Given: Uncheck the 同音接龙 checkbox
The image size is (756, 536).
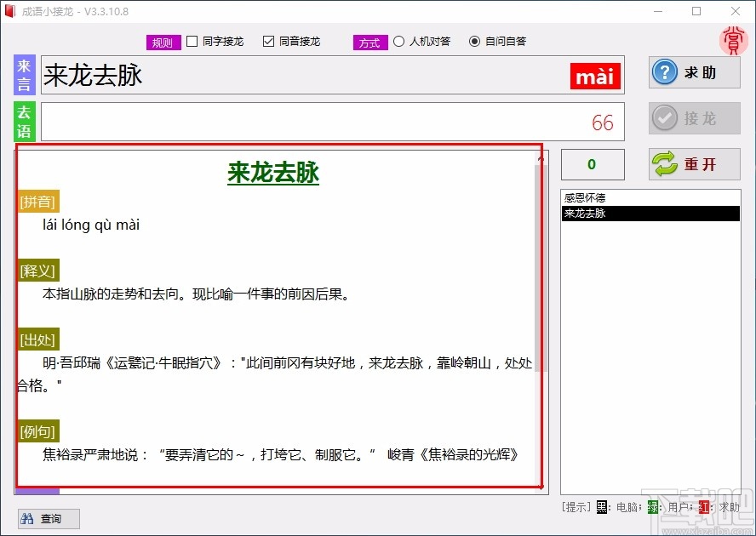Looking at the screenshot, I should coord(268,40).
